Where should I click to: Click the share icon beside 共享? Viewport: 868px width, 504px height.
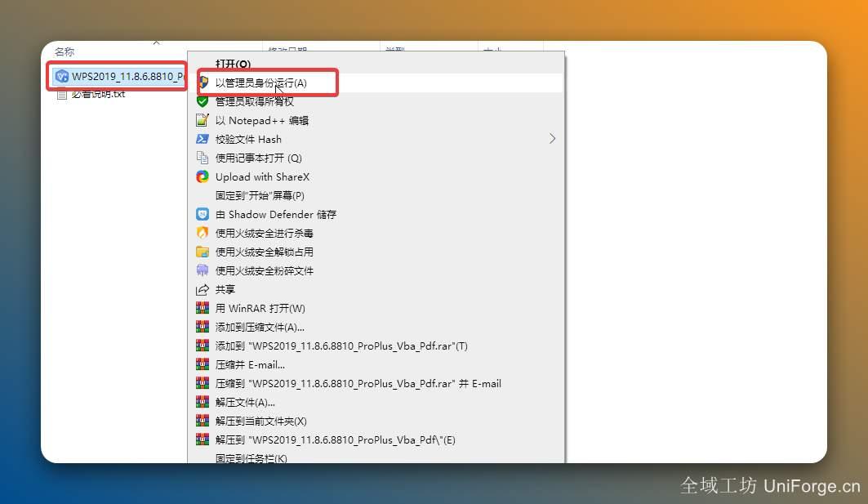pyautogui.click(x=203, y=290)
